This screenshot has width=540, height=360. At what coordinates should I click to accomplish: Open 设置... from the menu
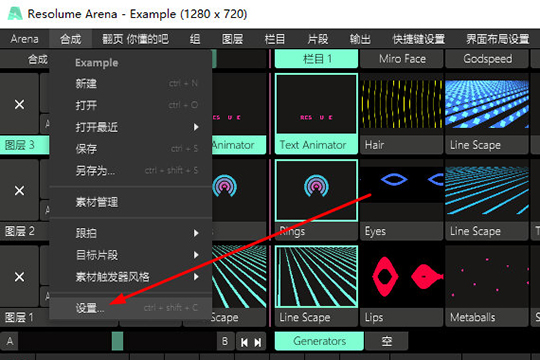coord(131,308)
